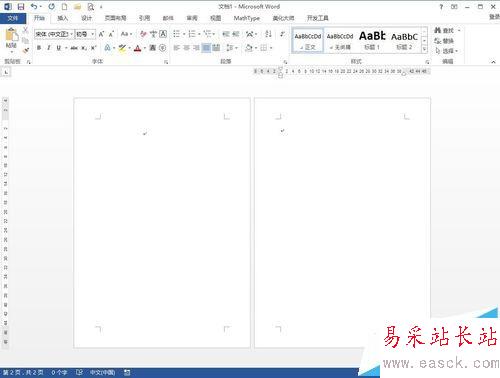Open print preview from Quick Access Toolbar
The image size is (500, 378).
90,6
